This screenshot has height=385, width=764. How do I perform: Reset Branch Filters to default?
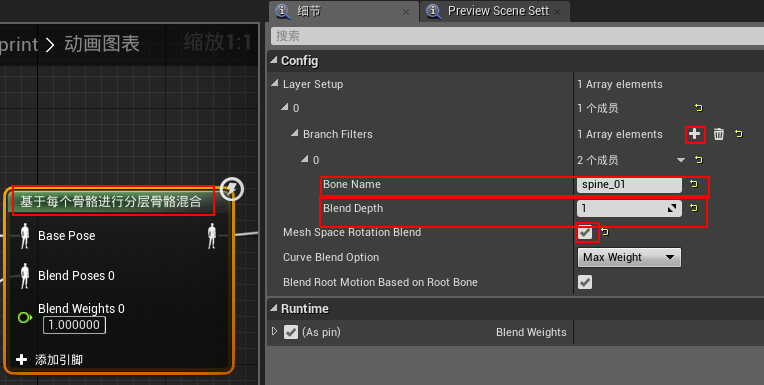(739, 134)
